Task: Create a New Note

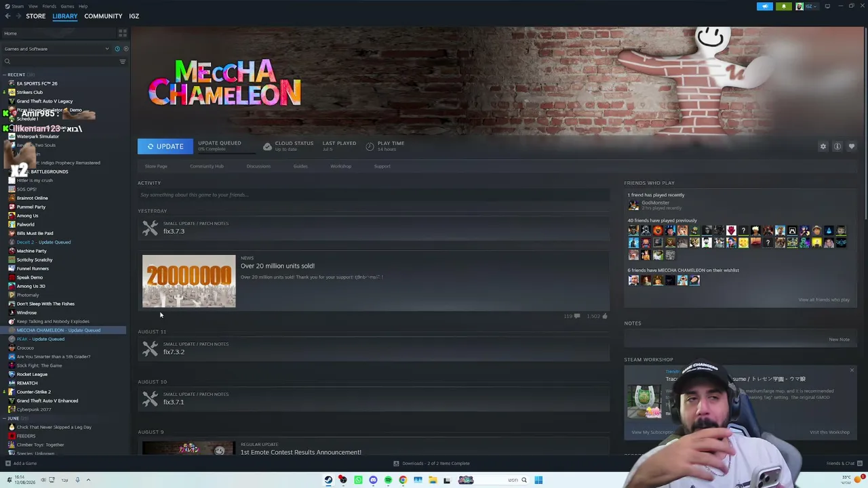Action: (x=839, y=340)
